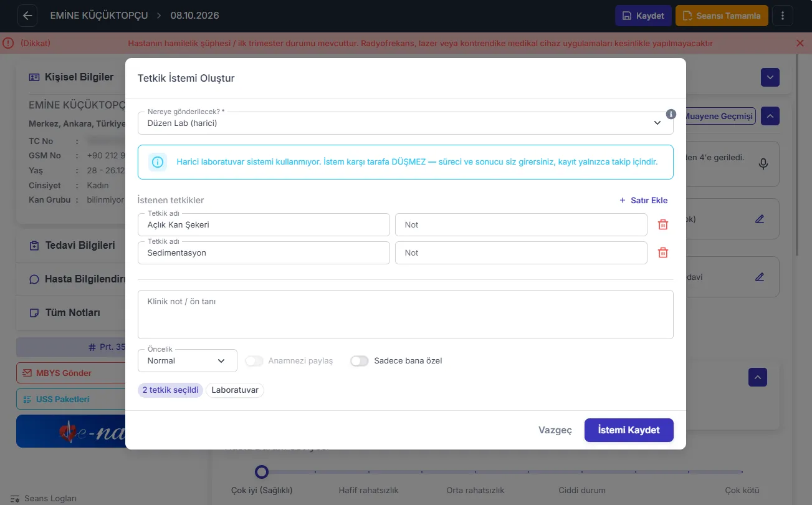The image size is (812, 505).
Task: Collapse the lower card with up-chevron
Action: [x=758, y=377]
